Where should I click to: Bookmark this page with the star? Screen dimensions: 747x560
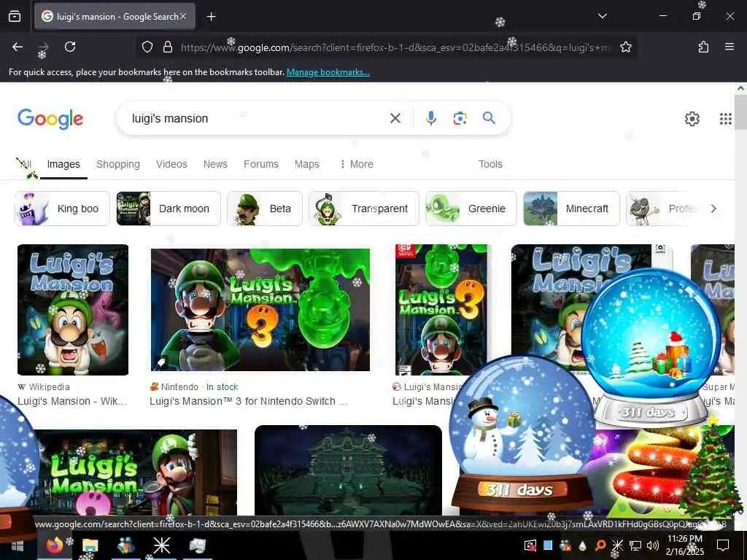(x=625, y=47)
